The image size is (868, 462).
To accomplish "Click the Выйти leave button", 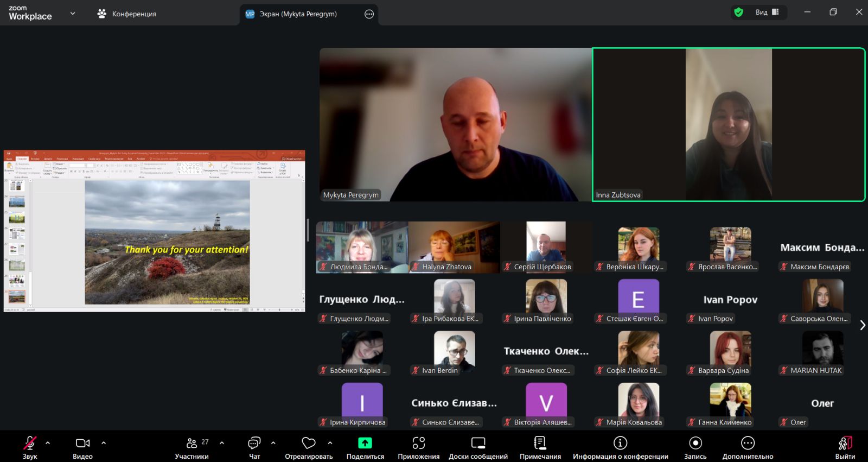I will click(845, 444).
